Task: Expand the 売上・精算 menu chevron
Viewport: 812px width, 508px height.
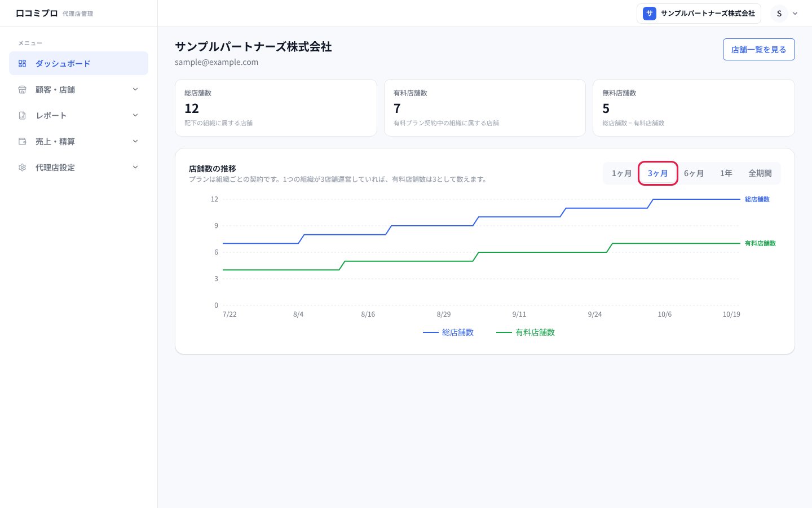Action: (x=135, y=141)
